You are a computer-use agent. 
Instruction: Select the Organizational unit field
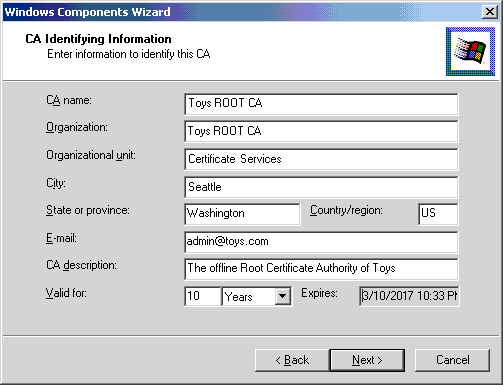coord(321,160)
